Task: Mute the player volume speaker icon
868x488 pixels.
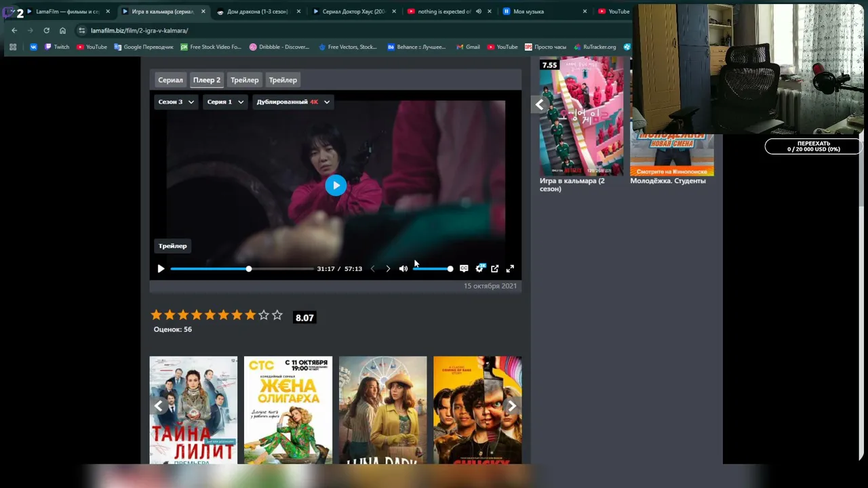Action: [x=403, y=268]
